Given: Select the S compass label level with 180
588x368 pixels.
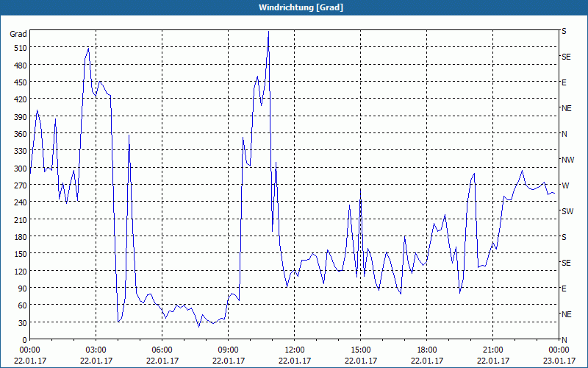Looking at the screenshot, I should point(564,237).
